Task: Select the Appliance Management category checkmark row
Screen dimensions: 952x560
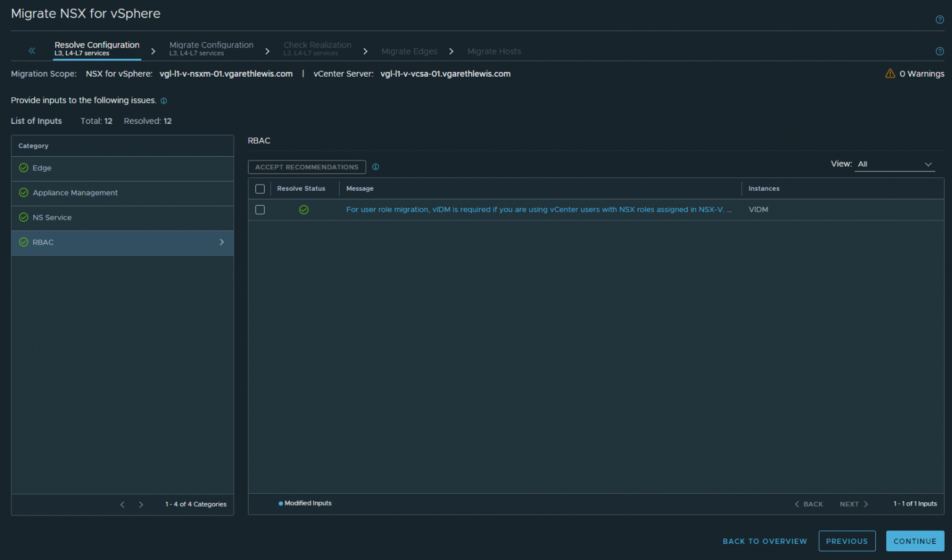Action: click(22, 193)
